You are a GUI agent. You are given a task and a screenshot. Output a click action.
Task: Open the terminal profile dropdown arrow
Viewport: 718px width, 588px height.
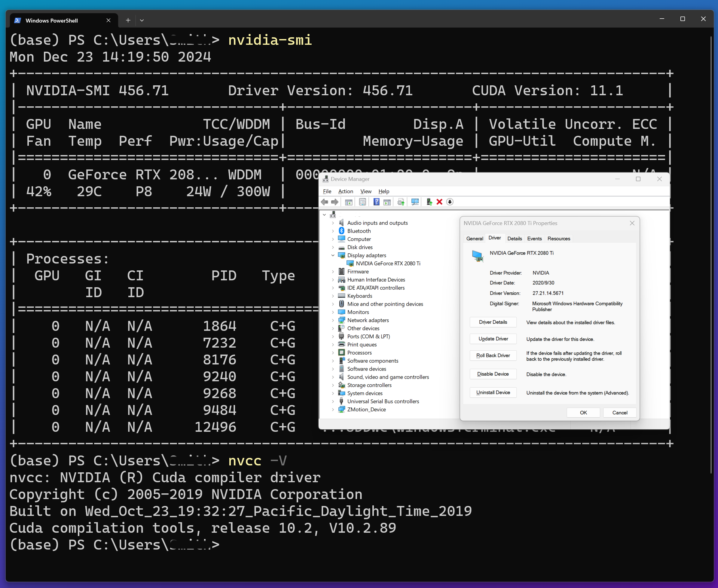[142, 20]
